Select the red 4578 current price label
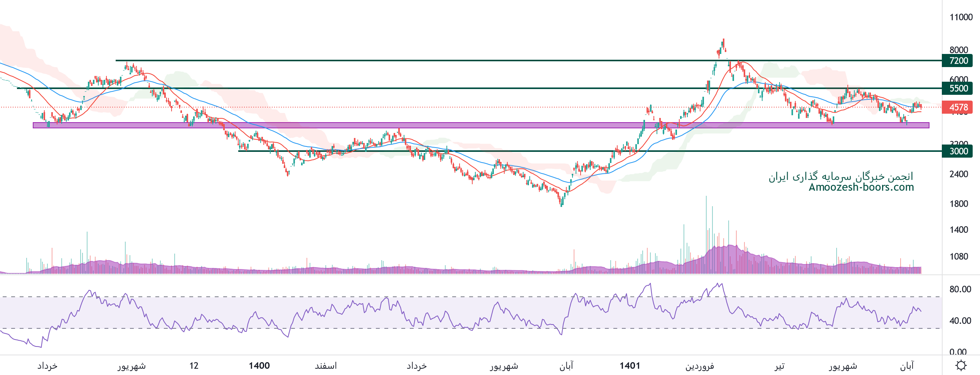Image resolution: width=980 pixels, height=375 pixels. pos(958,107)
